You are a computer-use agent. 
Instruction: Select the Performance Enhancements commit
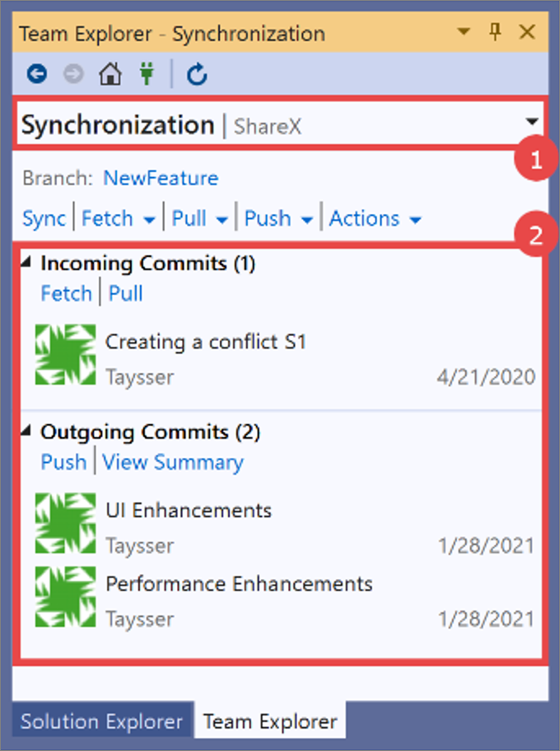tap(239, 584)
